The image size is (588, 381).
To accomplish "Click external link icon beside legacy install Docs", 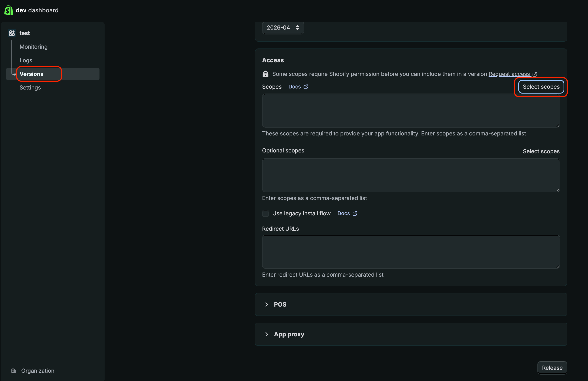I will point(355,213).
